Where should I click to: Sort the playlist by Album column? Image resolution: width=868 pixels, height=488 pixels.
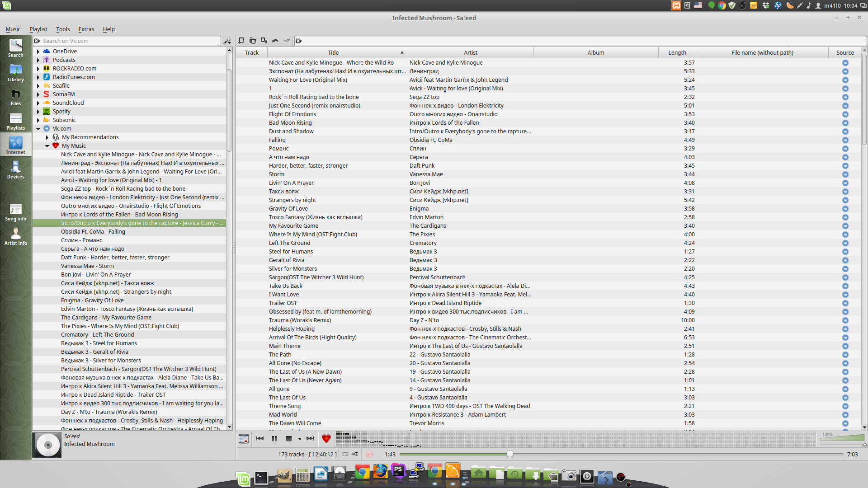[x=596, y=53]
